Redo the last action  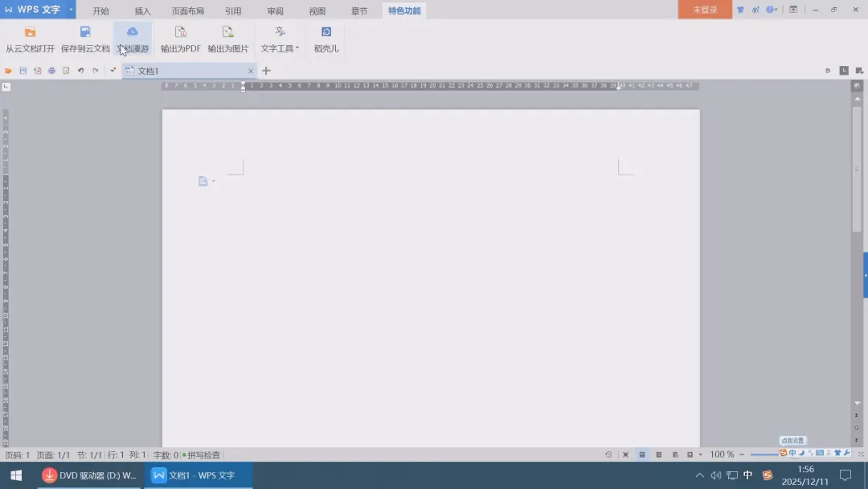click(95, 71)
